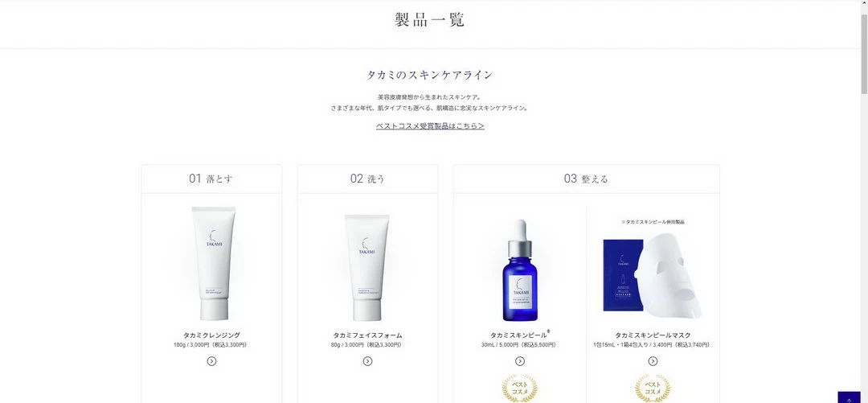This screenshot has width=868, height=403.
Task: Open タカミスキンピールマスク product name link
Action: pyautogui.click(x=653, y=335)
